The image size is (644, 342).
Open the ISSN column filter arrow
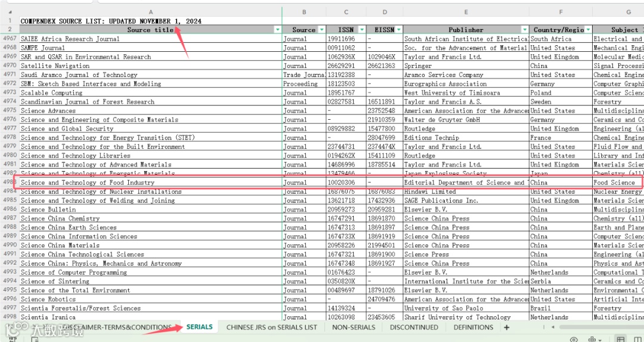point(362,30)
